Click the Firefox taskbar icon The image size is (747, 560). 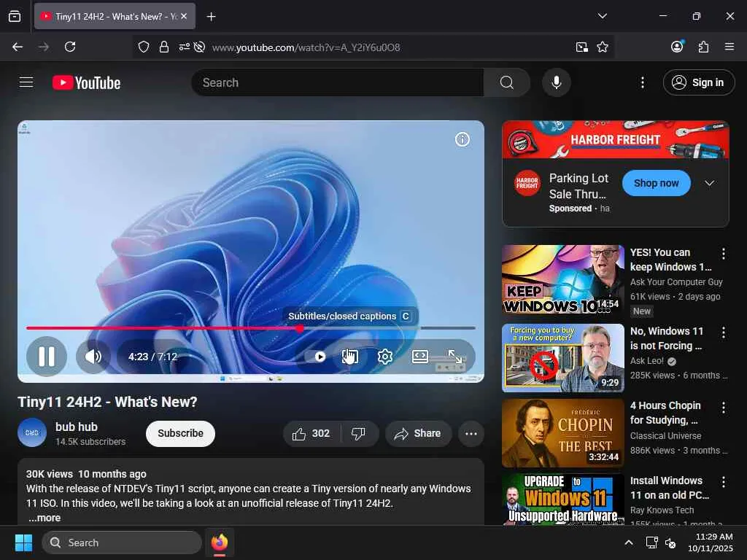click(x=219, y=542)
